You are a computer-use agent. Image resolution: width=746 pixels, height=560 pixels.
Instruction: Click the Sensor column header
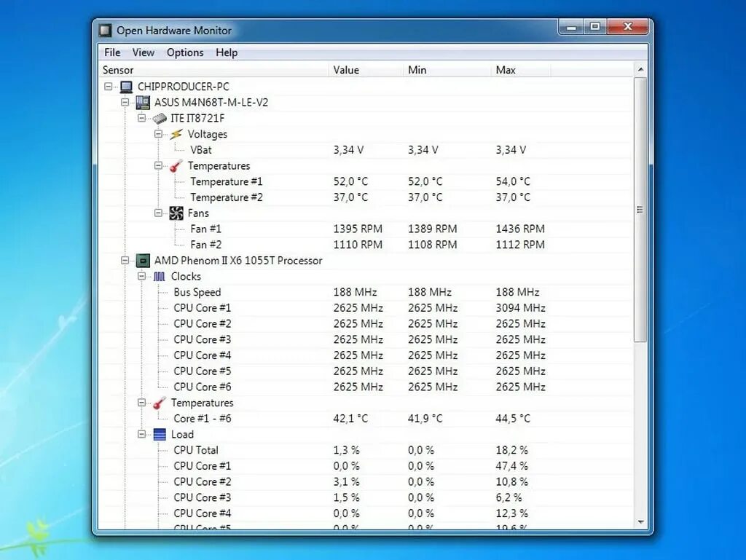click(x=213, y=70)
